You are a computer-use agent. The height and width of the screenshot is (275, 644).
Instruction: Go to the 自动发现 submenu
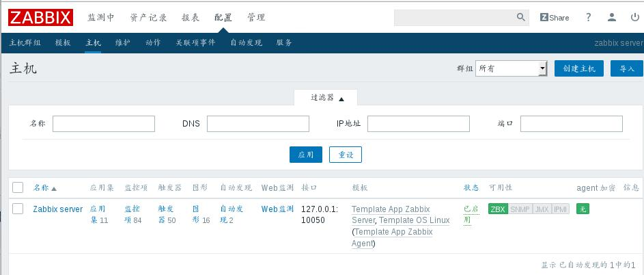(x=246, y=43)
